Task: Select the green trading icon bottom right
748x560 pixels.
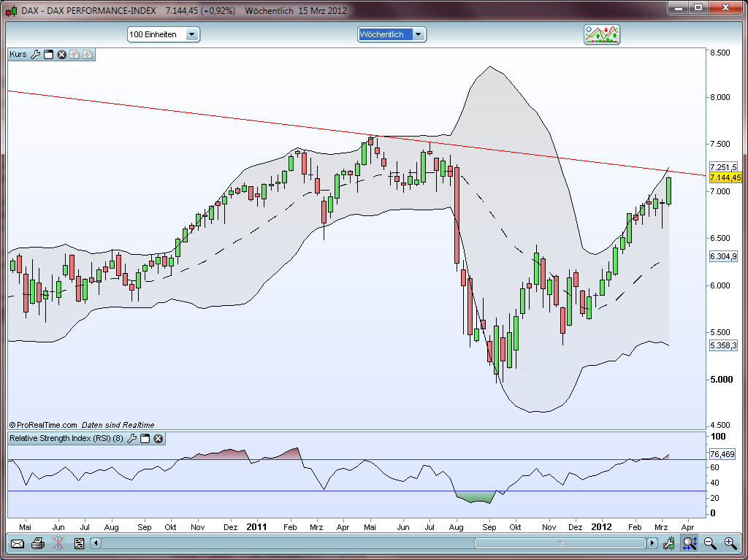Action: click(x=669, y=543)
